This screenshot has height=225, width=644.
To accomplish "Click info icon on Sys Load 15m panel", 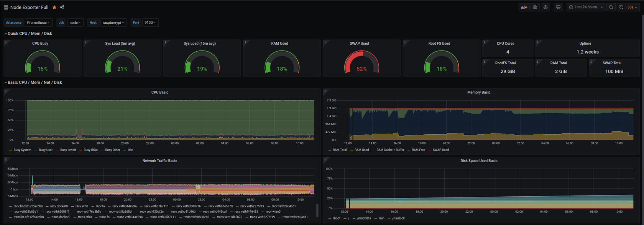I will pyautogui.click(x=166, y=42).
